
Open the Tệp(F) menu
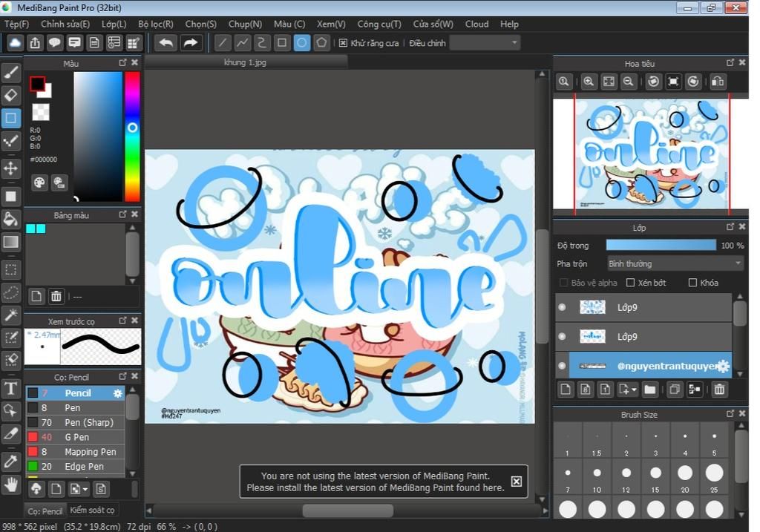coord(17,24)
